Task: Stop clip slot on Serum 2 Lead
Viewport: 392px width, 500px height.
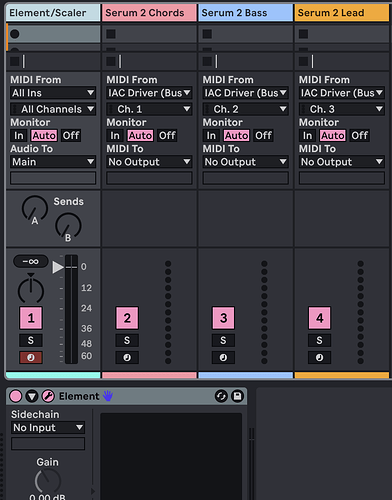Action: [x=303, y=34]
